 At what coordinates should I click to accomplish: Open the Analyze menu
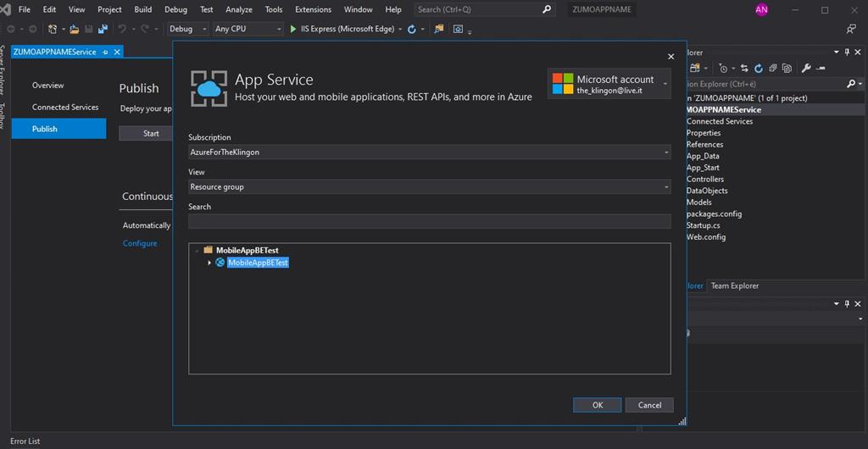click(239, 9)
